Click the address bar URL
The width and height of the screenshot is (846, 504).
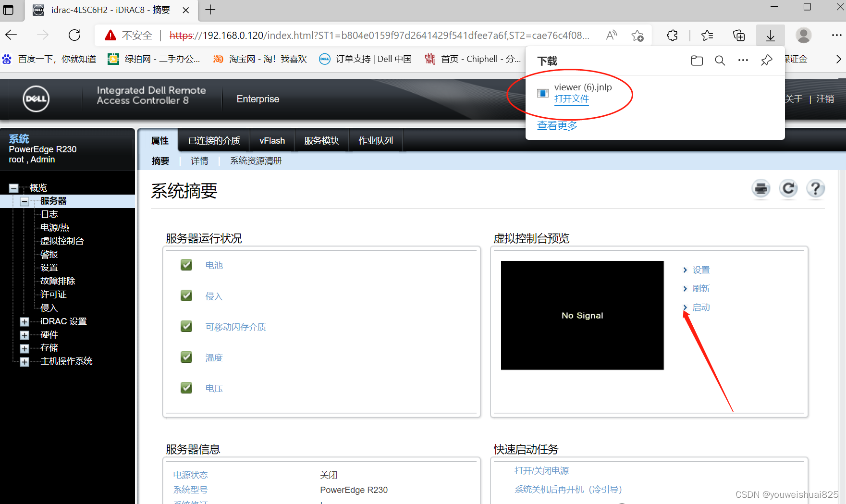(x=380, y=36)
